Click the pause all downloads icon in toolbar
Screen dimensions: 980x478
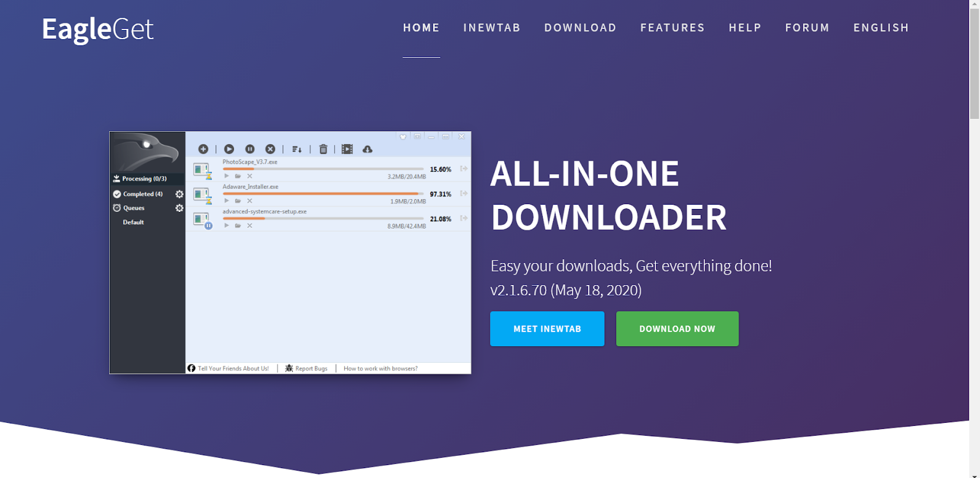click(x=250, y=149)
